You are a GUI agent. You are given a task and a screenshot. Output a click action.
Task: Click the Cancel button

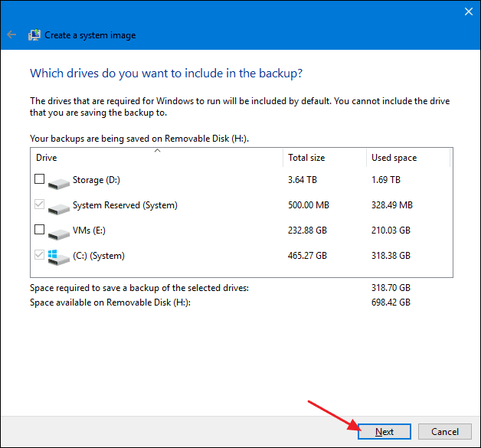coord(445,431)
